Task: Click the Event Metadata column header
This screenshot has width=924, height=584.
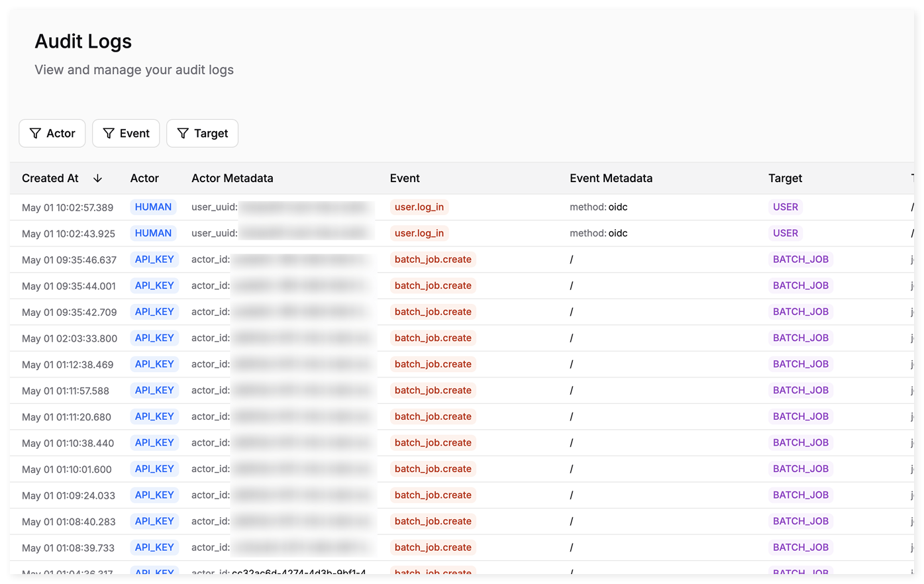Action: pyautogui.click(x=611, y=178)
